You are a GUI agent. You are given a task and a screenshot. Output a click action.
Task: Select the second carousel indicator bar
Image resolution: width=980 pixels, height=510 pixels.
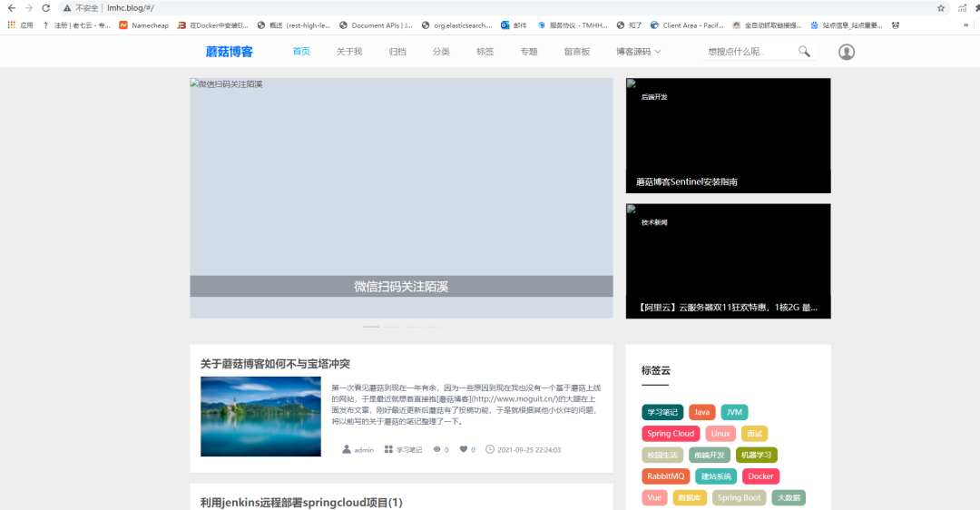tap(391, 327)
